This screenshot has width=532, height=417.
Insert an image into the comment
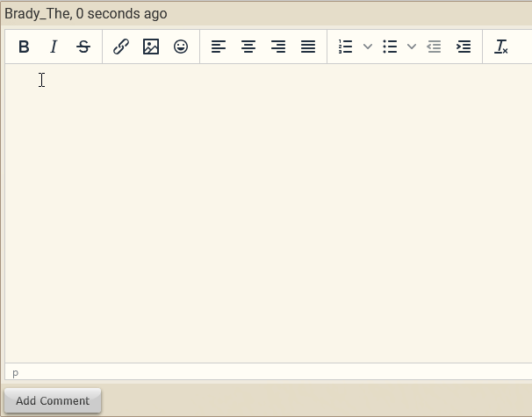tap(151, 47)
